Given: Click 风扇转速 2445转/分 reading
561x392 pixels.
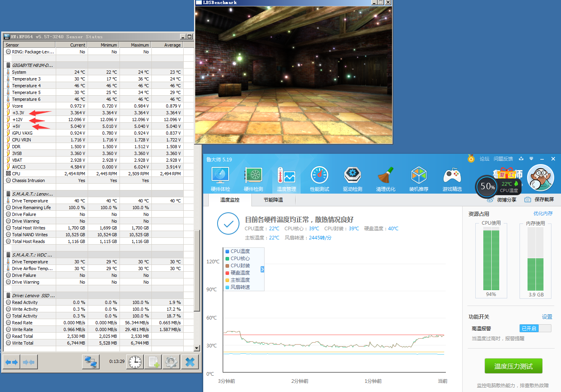Looking at the screenshot, I should coord(308,238).
